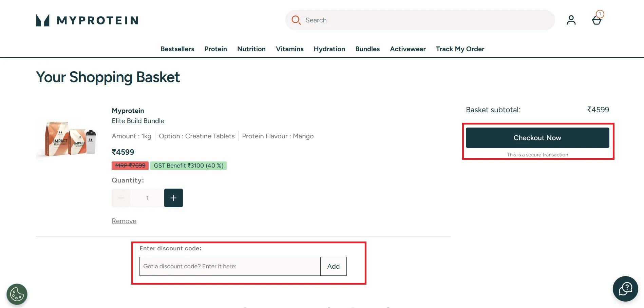644x308 pixels.
Task: Increase quantity with plus button
Action: pyautogui.click(x=173, y=198)
